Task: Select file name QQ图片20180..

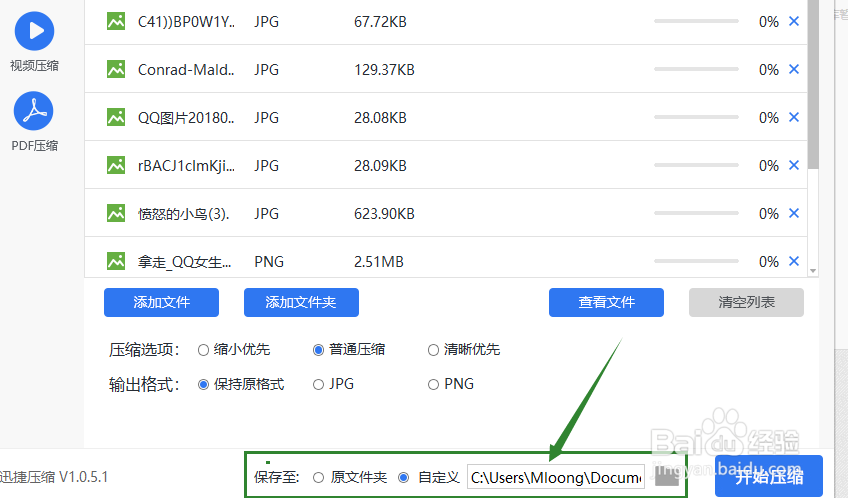Action: click(186, 117)
